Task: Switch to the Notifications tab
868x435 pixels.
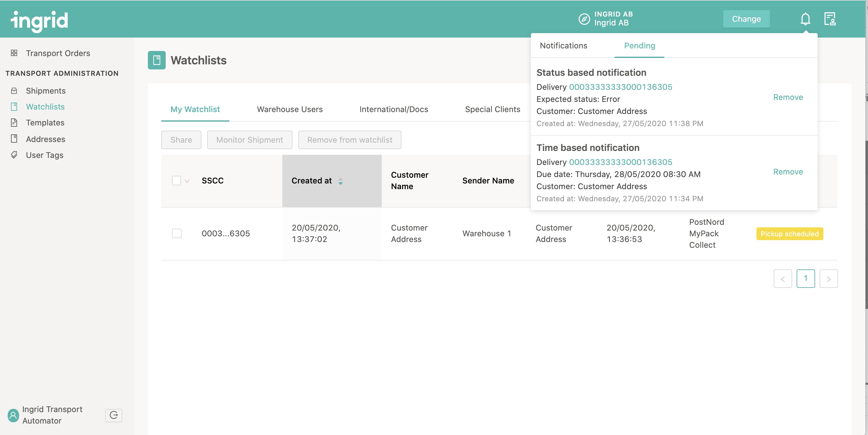Action: click(x=563, y=46)
